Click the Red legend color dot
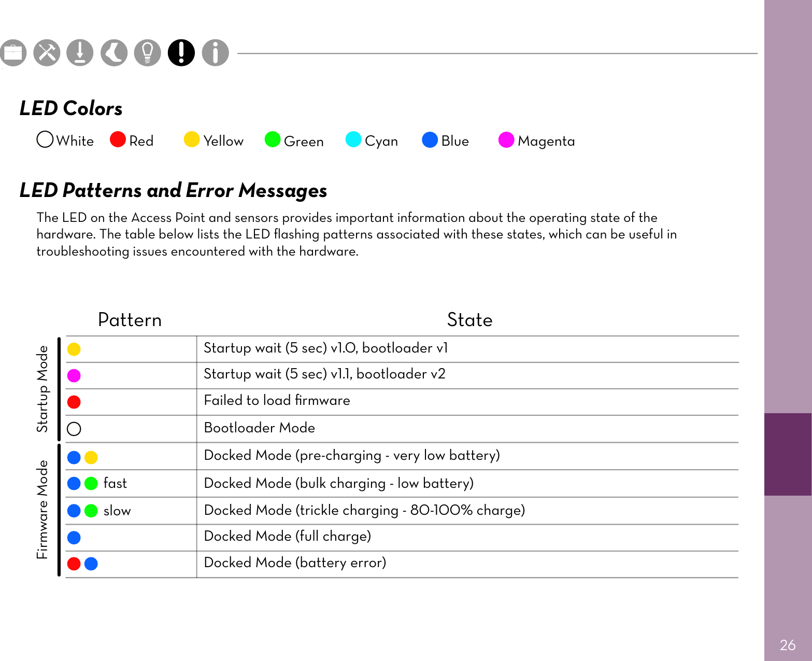812x661 pixels. point(118,139)
